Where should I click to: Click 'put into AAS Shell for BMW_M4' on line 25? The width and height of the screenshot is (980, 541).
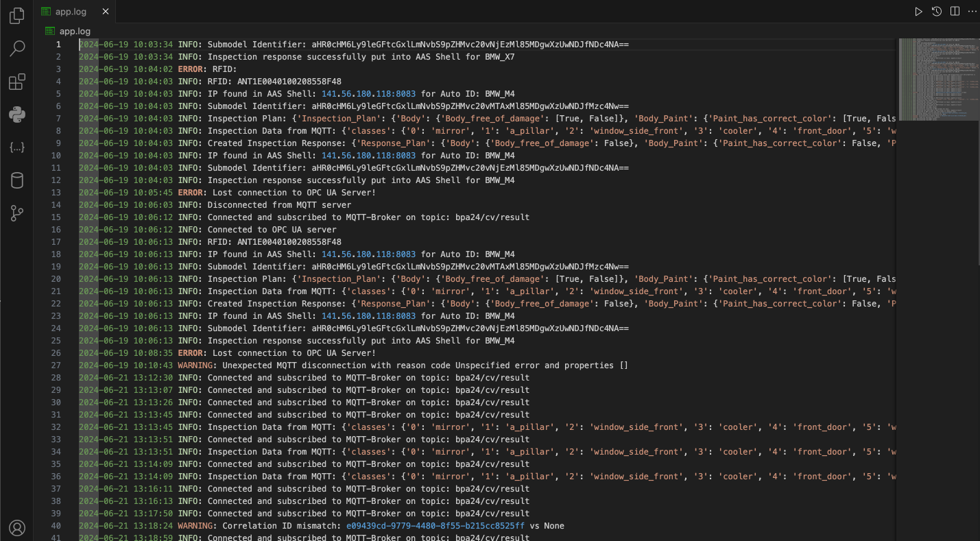pos(442,341)
